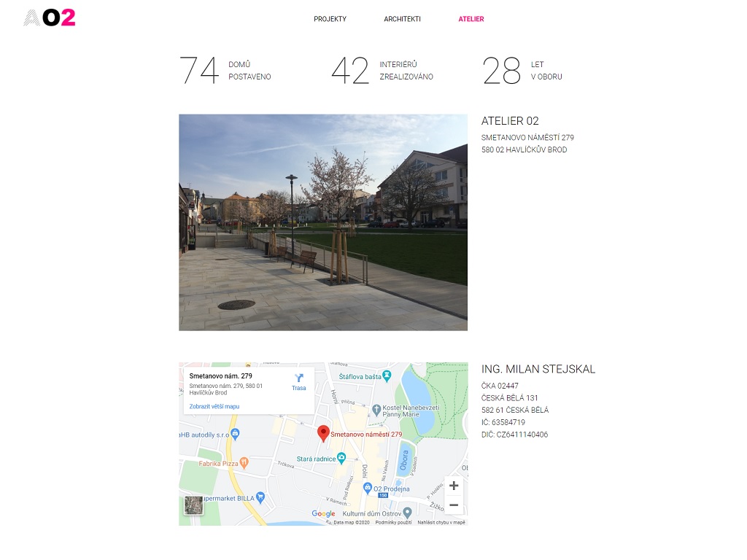
Task: Click the '74' houses built number
Action: 199,71
